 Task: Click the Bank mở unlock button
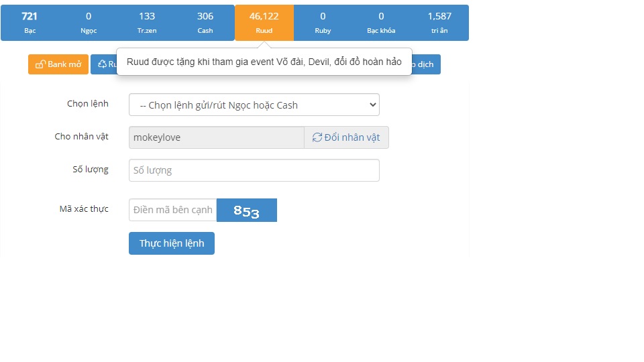[58, 64]
